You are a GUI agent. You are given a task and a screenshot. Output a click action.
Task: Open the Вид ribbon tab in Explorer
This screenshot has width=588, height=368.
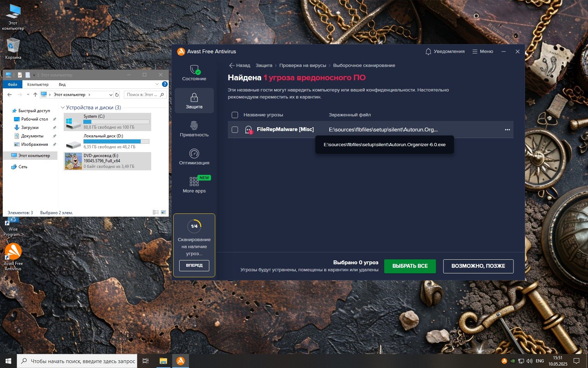62,84
